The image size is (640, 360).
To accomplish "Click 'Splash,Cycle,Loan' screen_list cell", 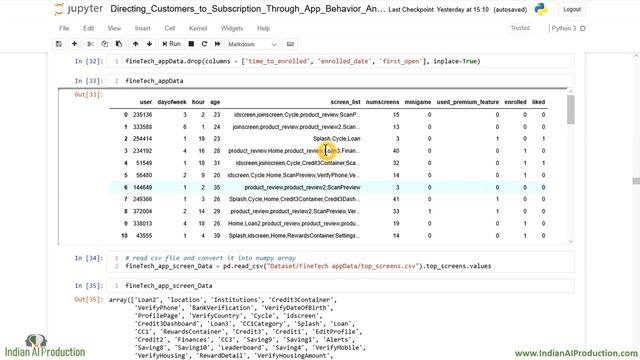I will [337, 139].
